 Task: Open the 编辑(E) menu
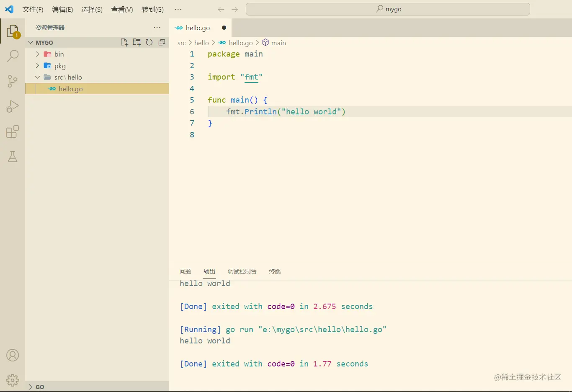62,9
